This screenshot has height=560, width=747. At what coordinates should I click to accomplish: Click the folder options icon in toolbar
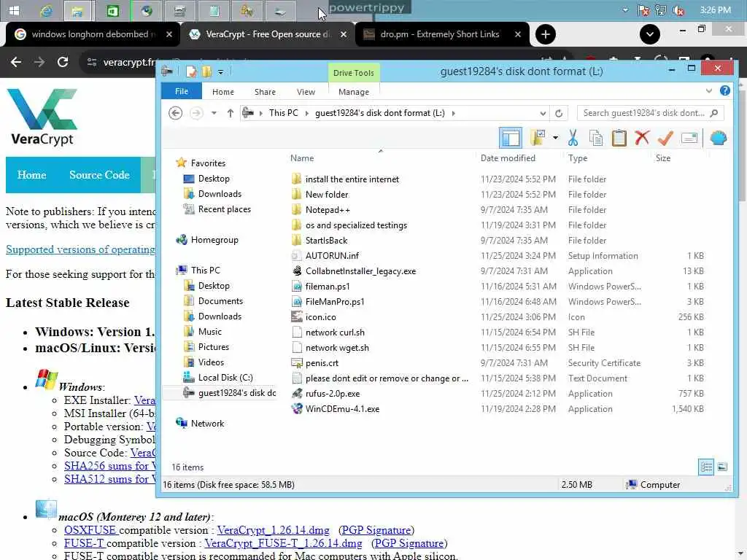pyautogui.click(x=538, y=138)
